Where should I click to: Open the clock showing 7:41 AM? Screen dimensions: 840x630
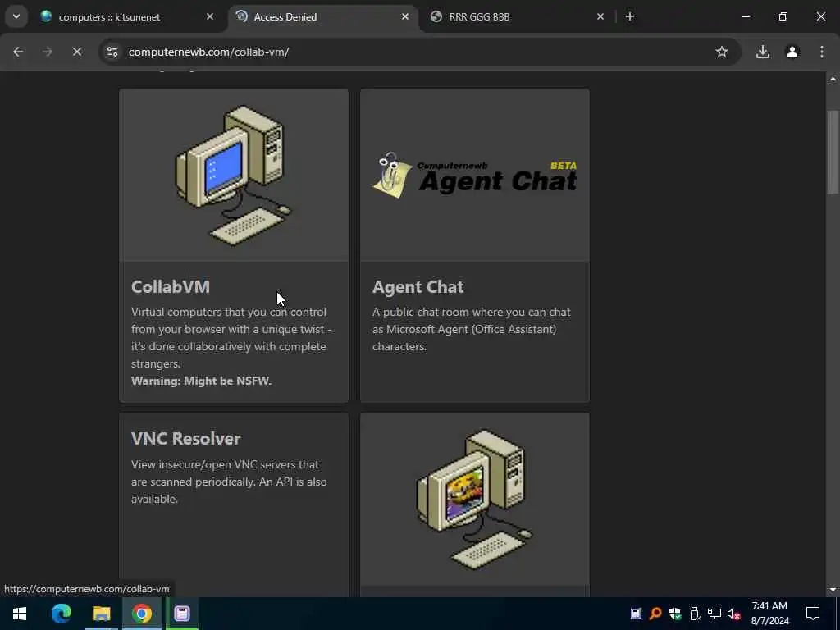coord(769,614)
